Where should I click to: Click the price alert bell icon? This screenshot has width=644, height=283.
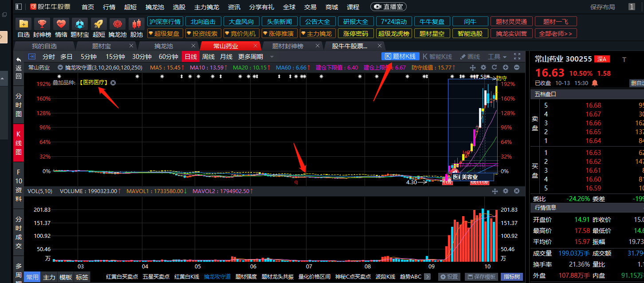(x=595, y=83)
